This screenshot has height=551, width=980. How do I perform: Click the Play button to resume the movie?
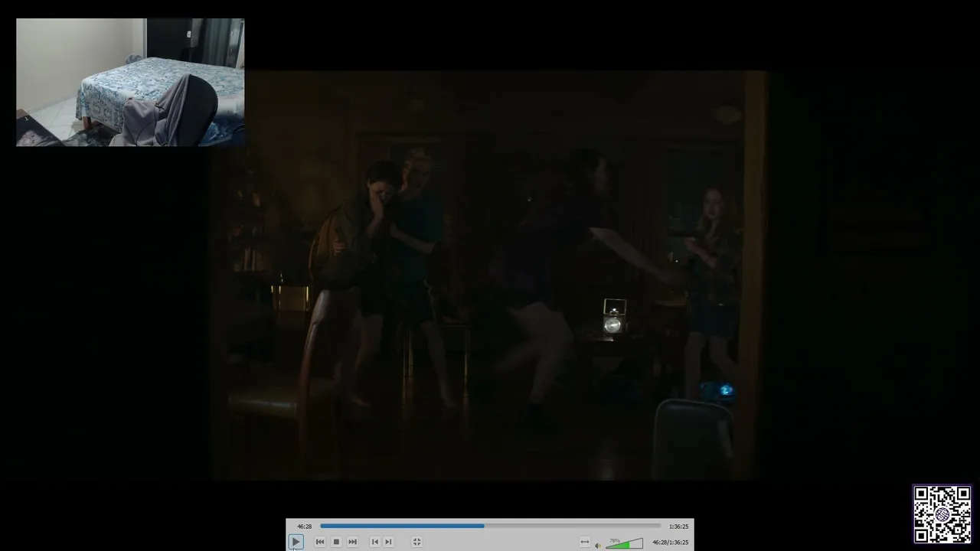[x=296, y=542]
